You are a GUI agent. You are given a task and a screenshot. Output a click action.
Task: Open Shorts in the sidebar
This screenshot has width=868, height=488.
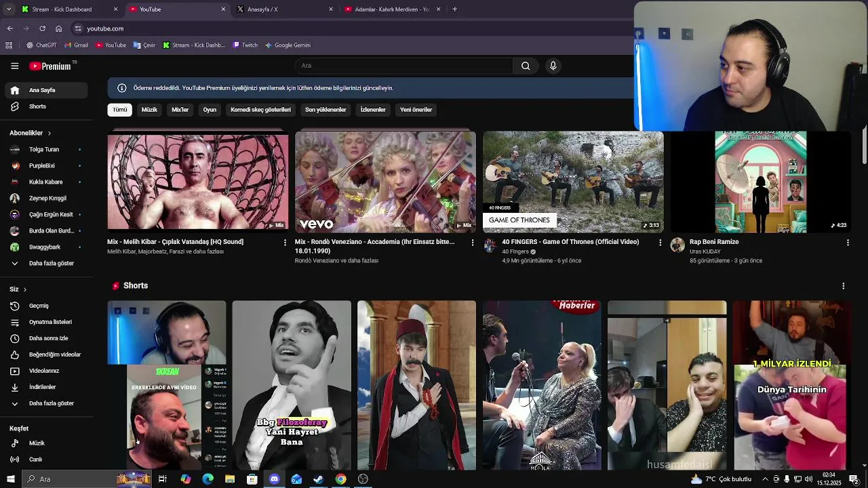[x=45, y=106]
